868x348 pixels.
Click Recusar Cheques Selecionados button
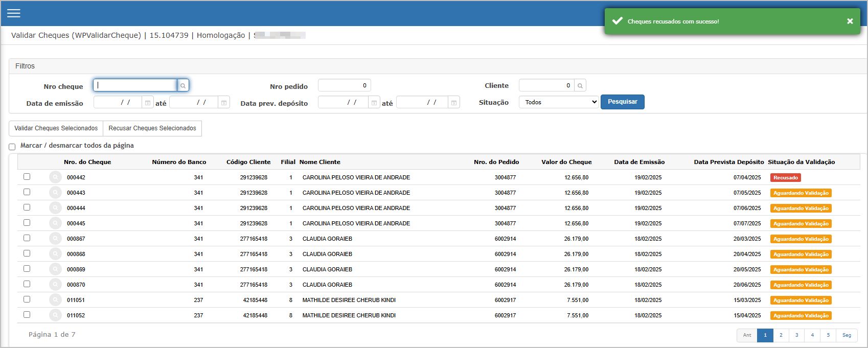point(152,128)
